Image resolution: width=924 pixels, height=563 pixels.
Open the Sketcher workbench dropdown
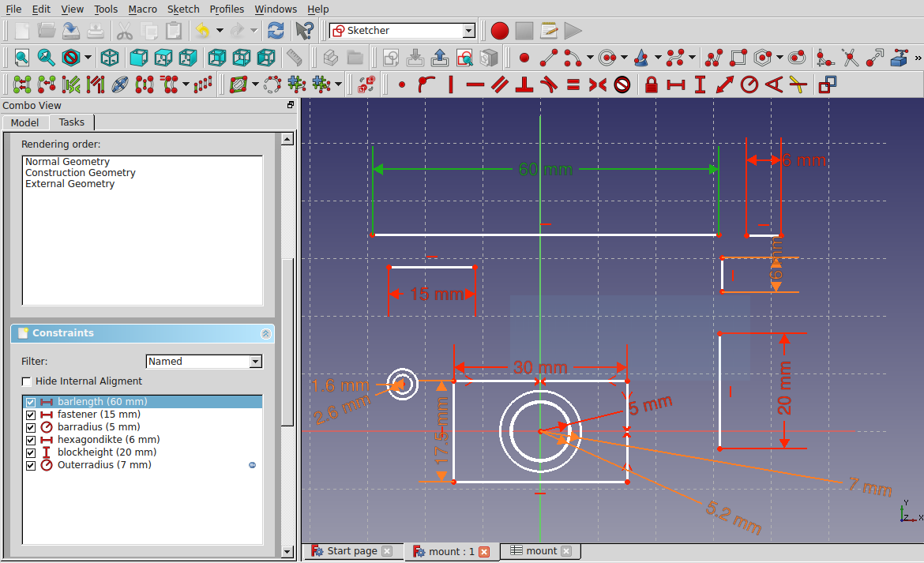click(x=468, y=31)
